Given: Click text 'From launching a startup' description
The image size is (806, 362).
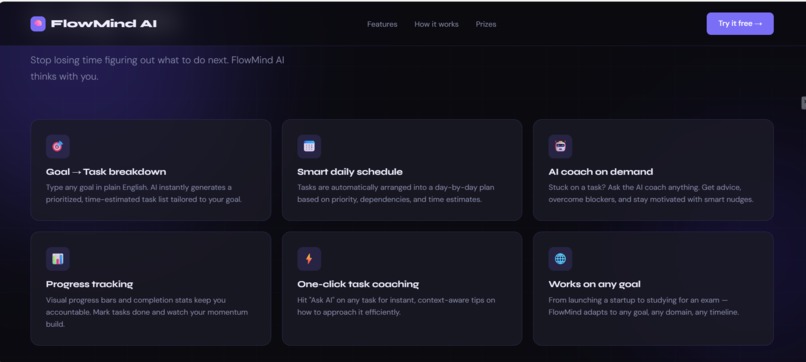Looking at the screenshot, I should (x=644, y=306).
